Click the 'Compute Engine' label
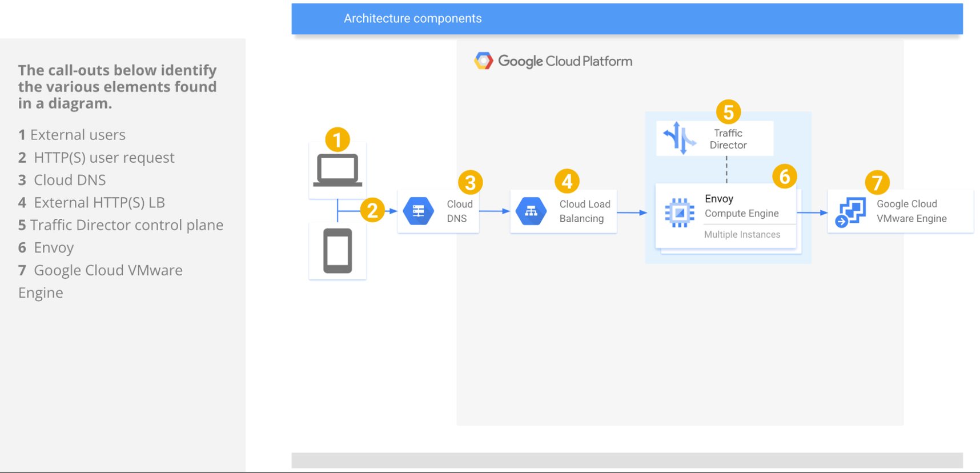This screenshot has height=473, width=980. pyautogui.click(x=742, y=213)
